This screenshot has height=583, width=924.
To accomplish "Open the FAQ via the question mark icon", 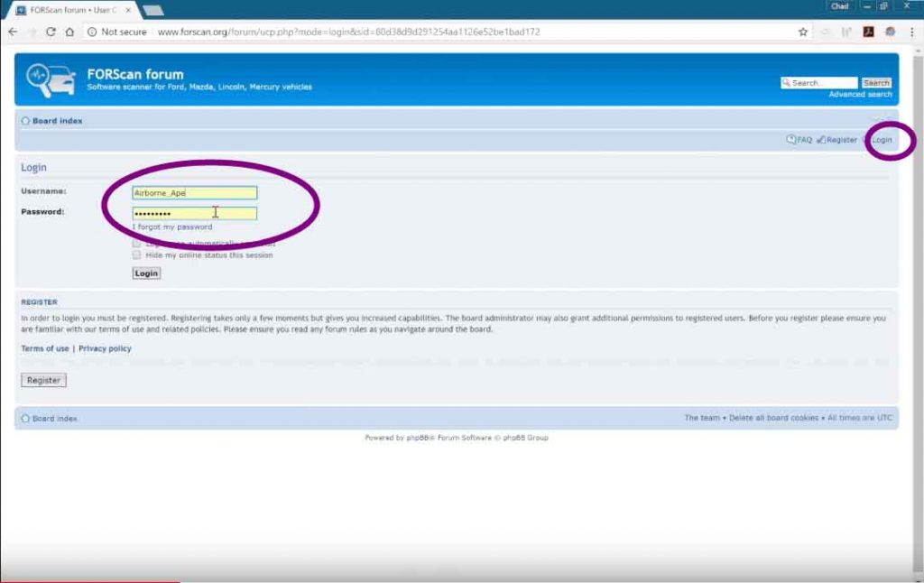I will [x=791, y=140].
